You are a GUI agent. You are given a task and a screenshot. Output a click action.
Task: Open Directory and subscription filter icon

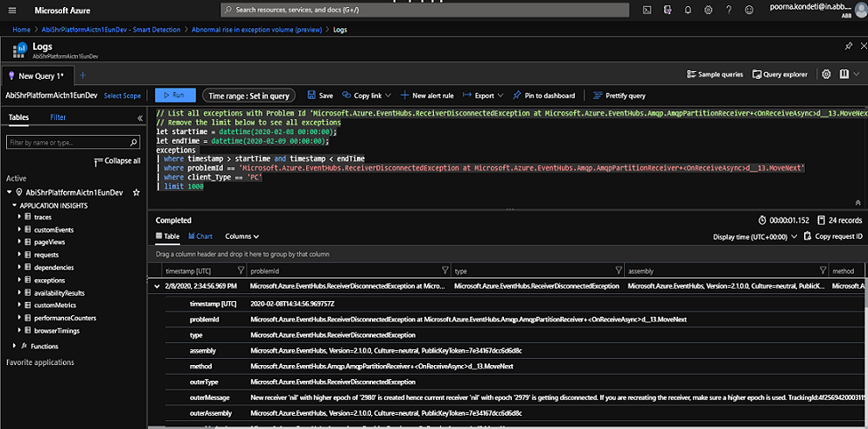click(x=668, y=10)
